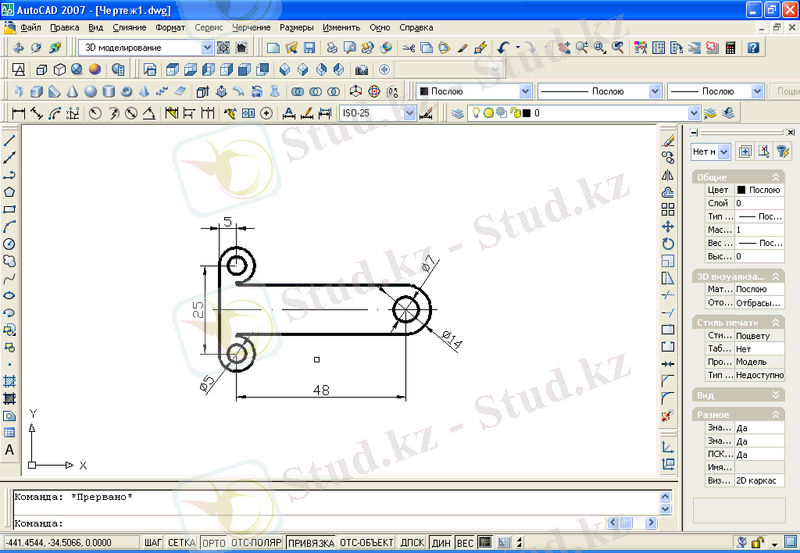Select the Erase tool in modify toolbar

[x=668, y=141]
